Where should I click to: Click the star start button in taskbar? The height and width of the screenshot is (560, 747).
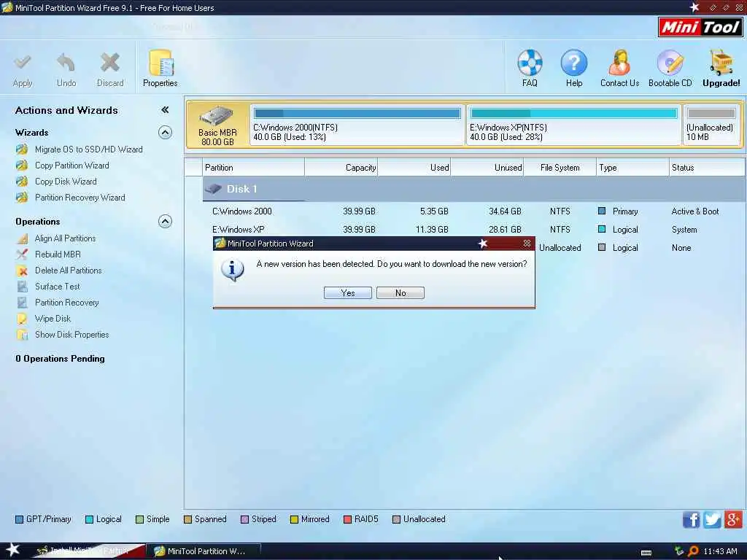pyautogui.click(x=13, y=550)
